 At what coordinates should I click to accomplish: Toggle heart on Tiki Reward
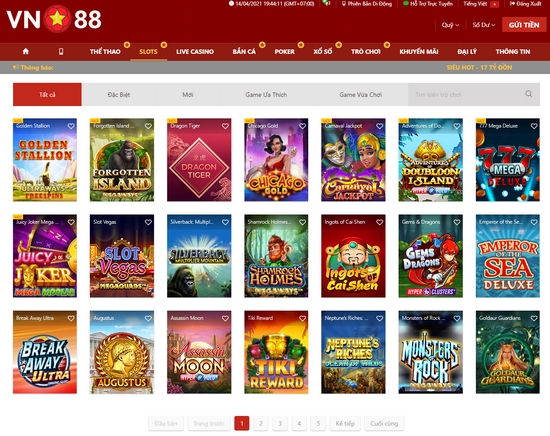[x=302, y=318]
